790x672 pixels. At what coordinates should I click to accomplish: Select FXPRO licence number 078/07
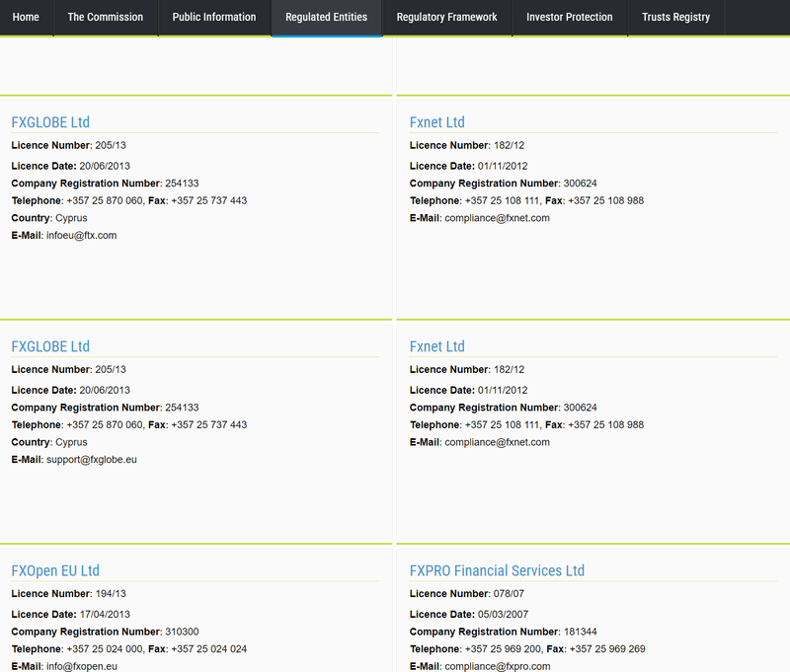(x=509, y=594)
